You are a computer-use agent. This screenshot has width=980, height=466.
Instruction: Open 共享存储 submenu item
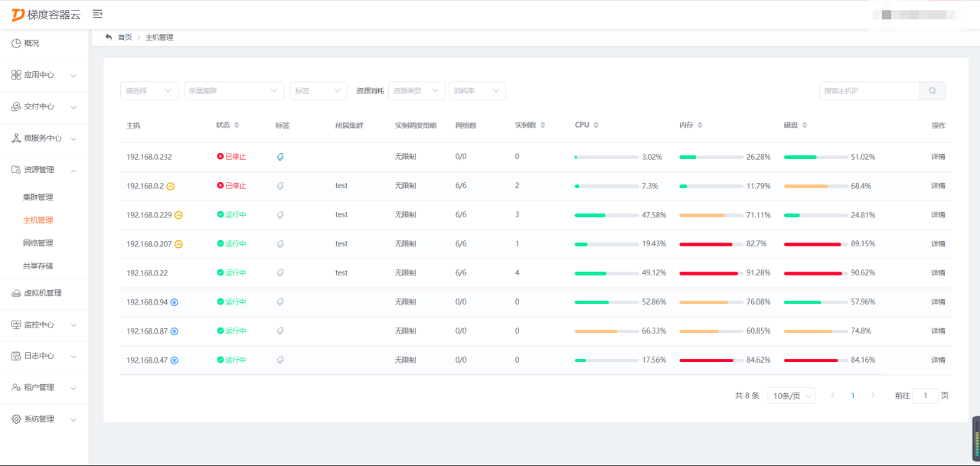coord(38,266)
